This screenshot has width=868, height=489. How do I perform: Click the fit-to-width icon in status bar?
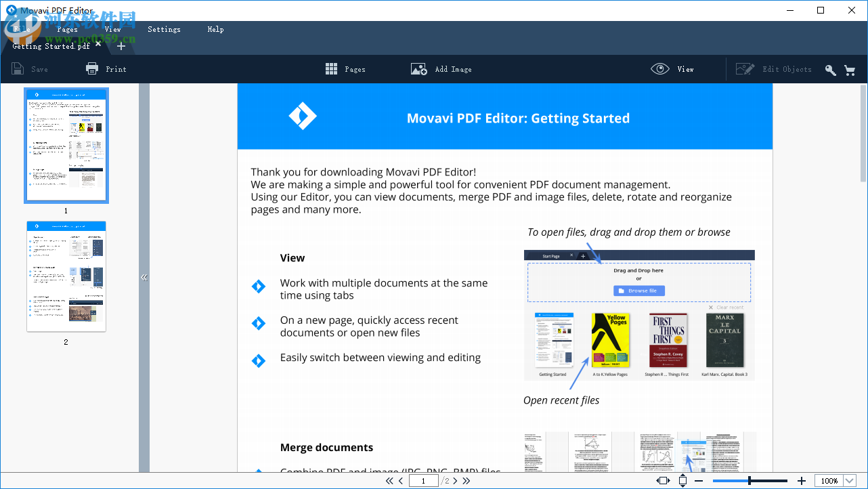coord(664,480)
